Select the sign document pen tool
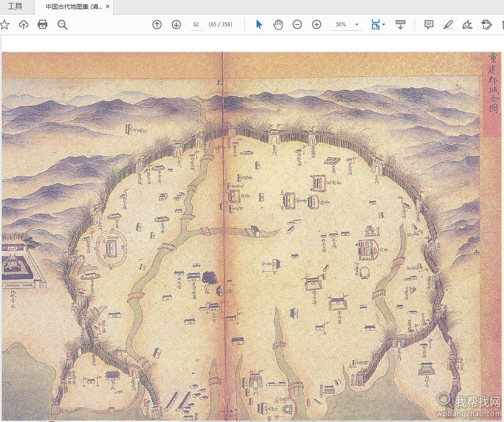Image resolution: width=504 pixels, height=422 pixels. pos(467,25)
